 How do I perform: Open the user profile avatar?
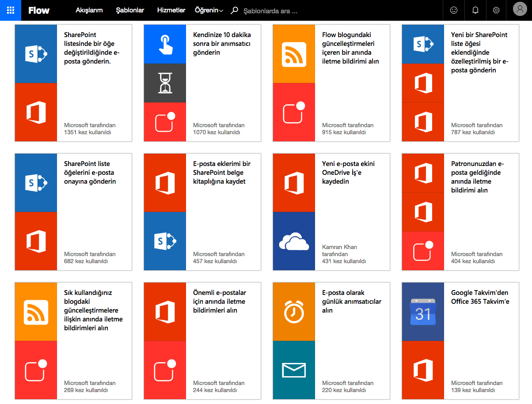520,9
